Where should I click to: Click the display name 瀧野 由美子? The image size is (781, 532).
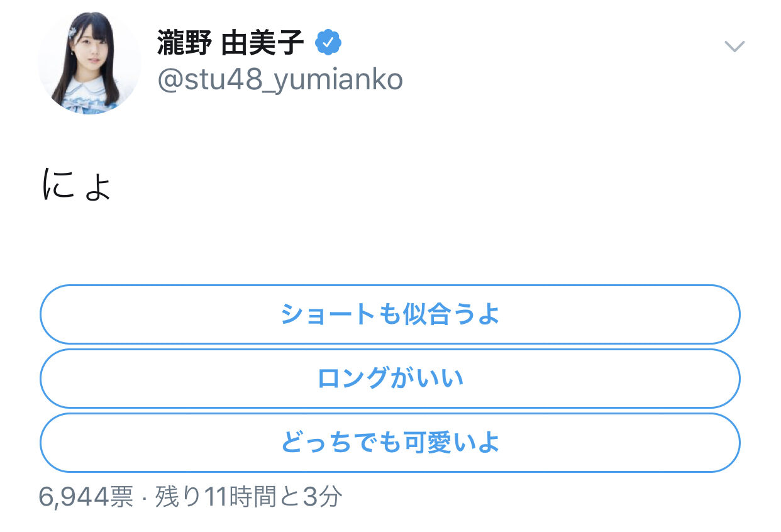[x=231, y=44]
